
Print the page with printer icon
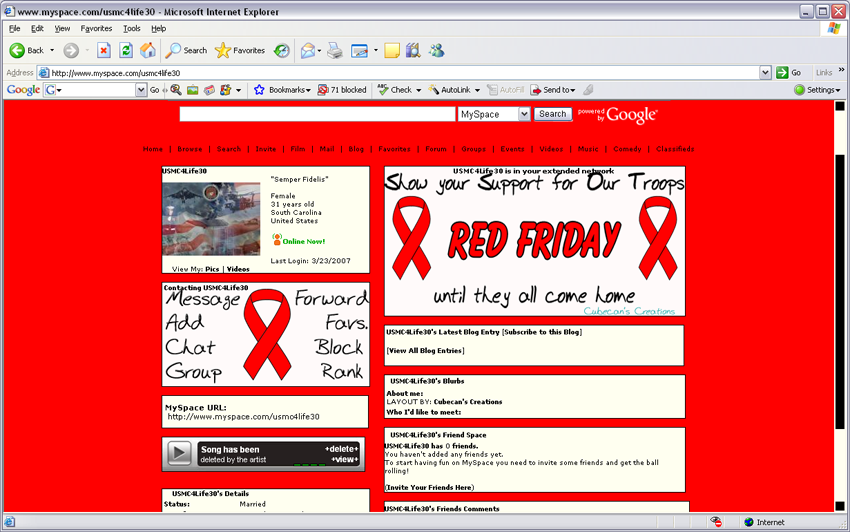click(335, 50)
